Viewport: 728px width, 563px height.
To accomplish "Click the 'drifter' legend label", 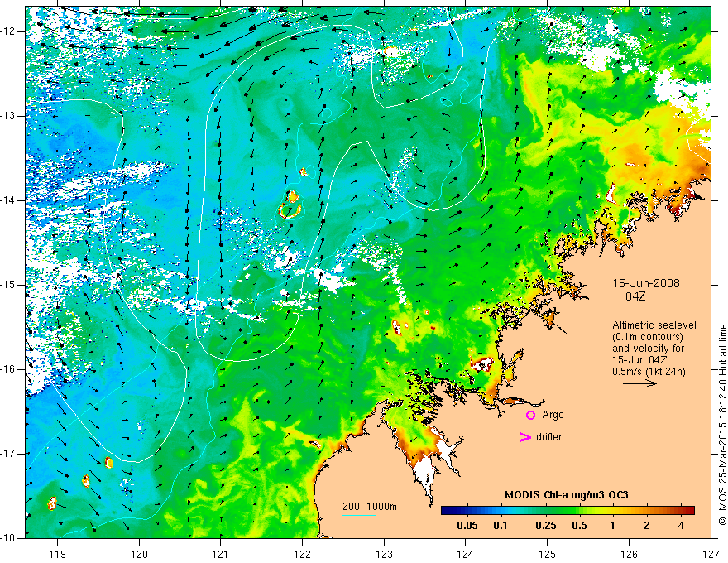I will 548,437.
